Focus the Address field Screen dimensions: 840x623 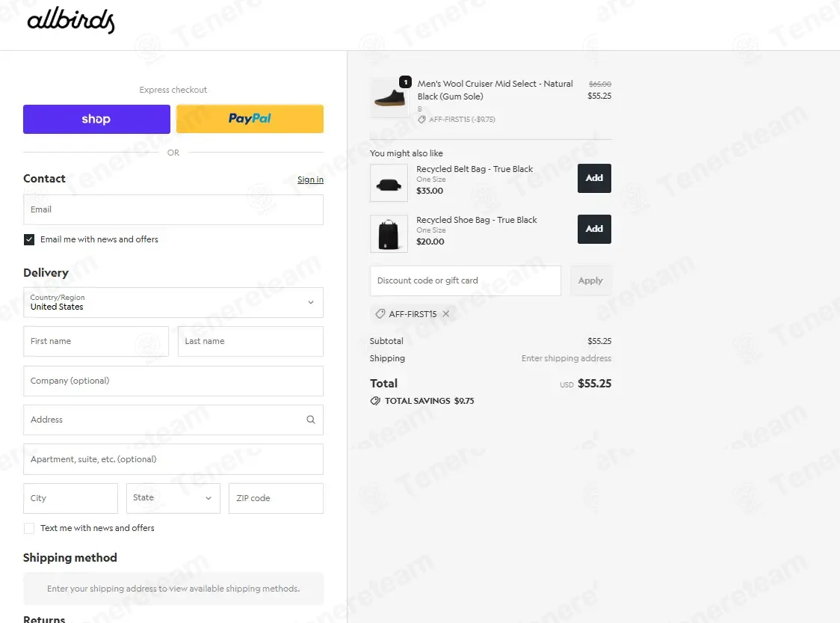[x=173, y=420]
